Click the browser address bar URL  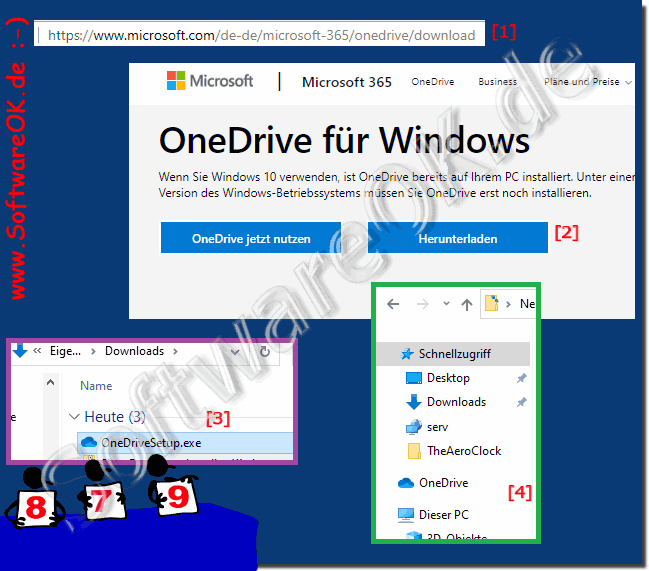coord(261,35)
